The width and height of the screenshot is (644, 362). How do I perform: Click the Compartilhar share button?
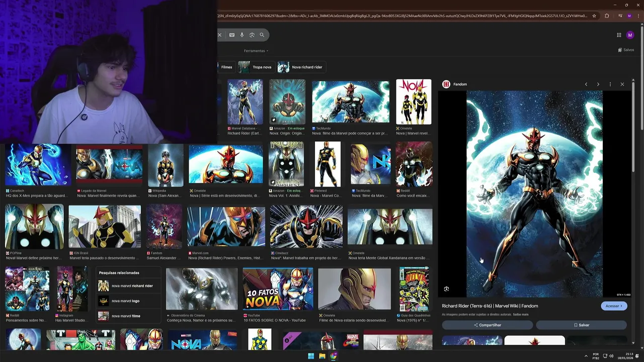click(487, 325)
